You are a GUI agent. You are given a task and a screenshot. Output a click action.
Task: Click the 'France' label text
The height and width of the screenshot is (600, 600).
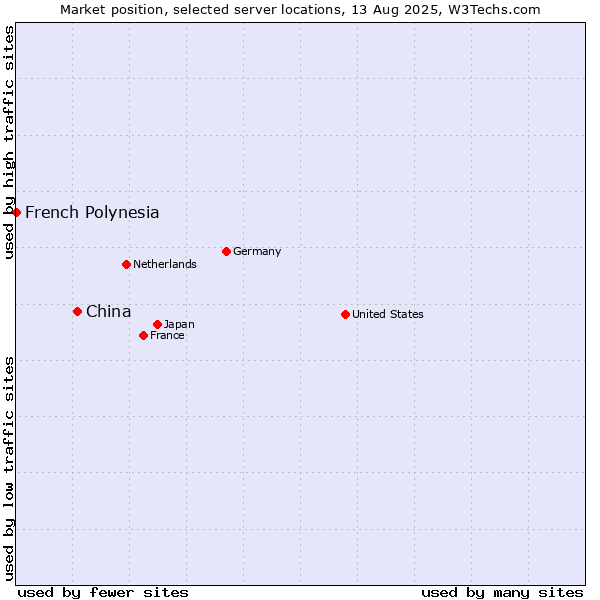(x=167, y=336)
